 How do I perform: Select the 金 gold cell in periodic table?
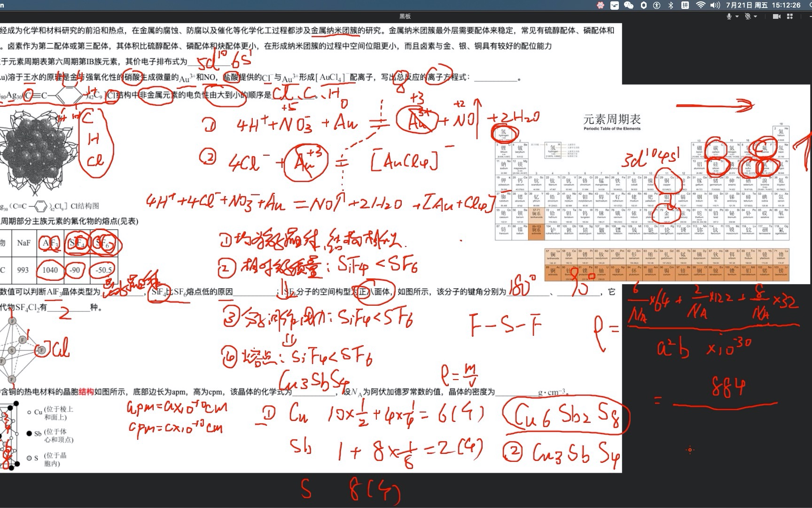click(x=667, y=215)
